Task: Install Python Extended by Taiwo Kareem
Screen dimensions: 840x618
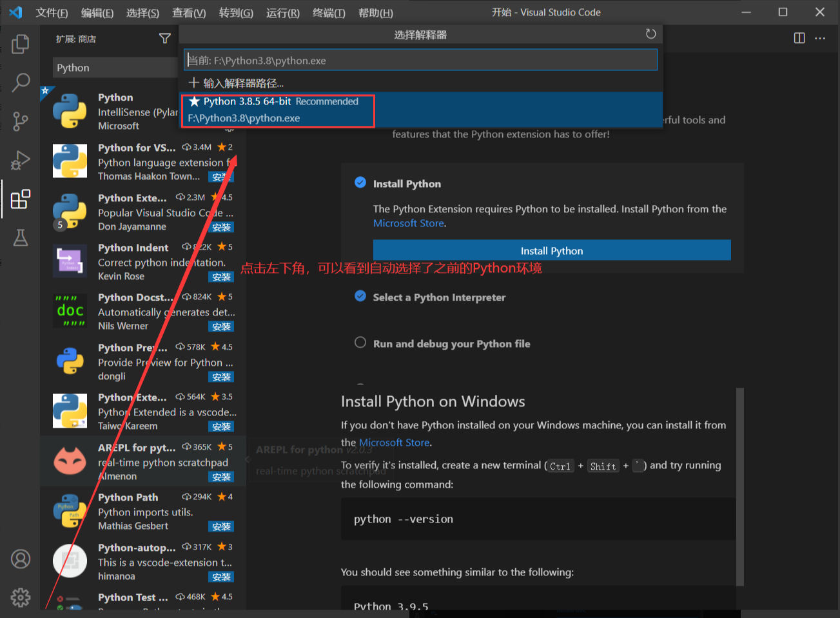Action: [x=221, y=426]
